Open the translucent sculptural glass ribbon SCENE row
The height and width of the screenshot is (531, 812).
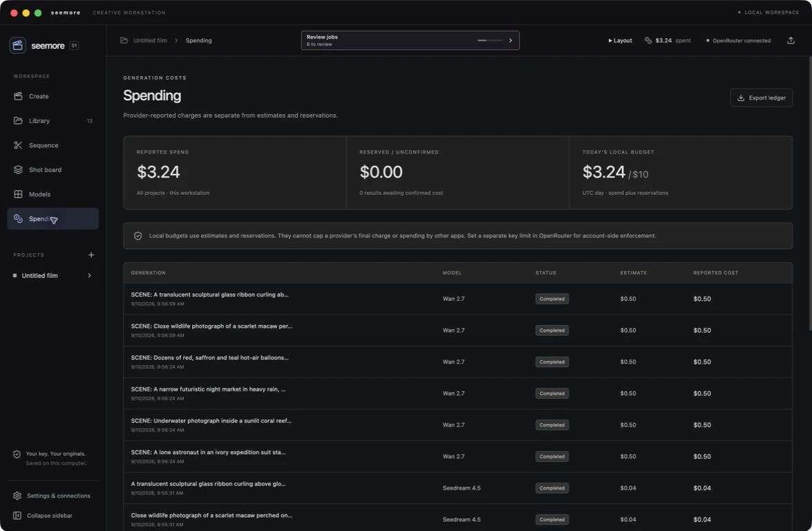pos(457,299)
